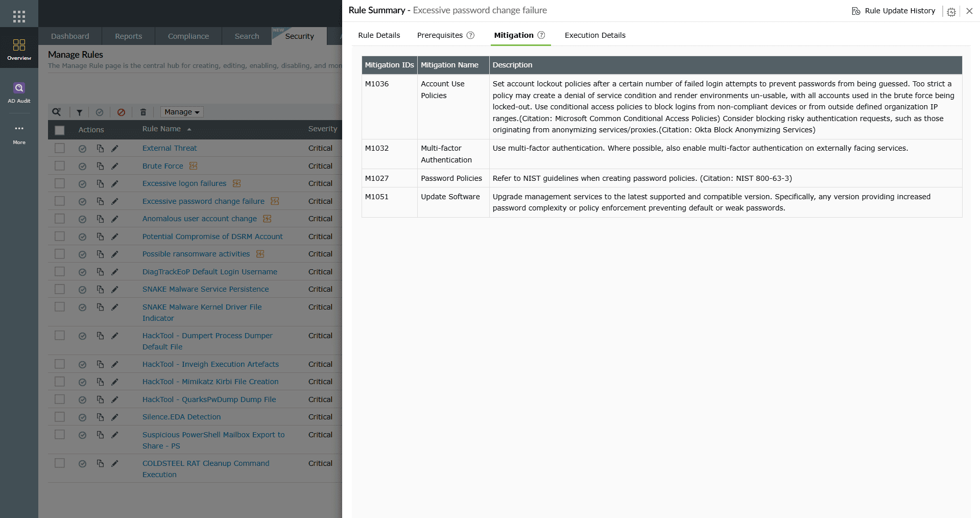Click the badge icon next to Possible ransomware activities
980x518 pixels.
260,254
